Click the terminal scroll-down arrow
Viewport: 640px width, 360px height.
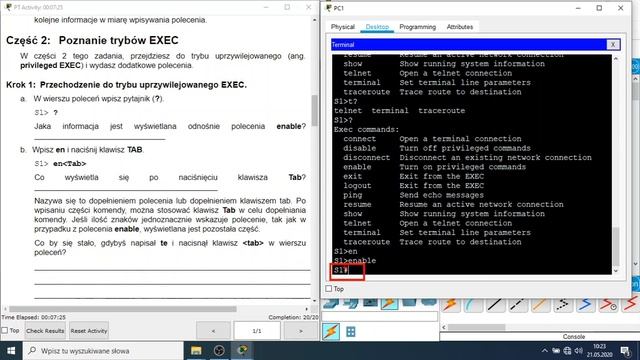point(616,271)
